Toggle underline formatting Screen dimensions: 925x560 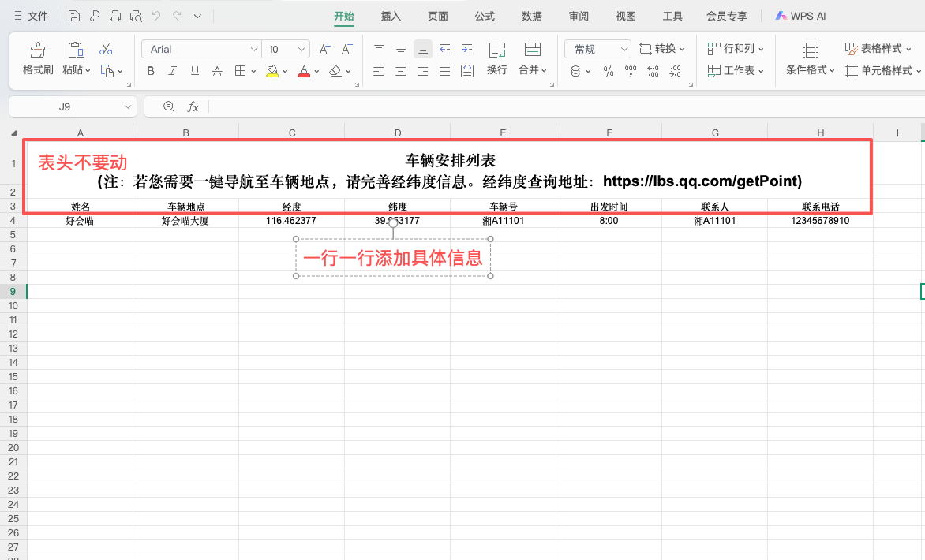[195, 71]
